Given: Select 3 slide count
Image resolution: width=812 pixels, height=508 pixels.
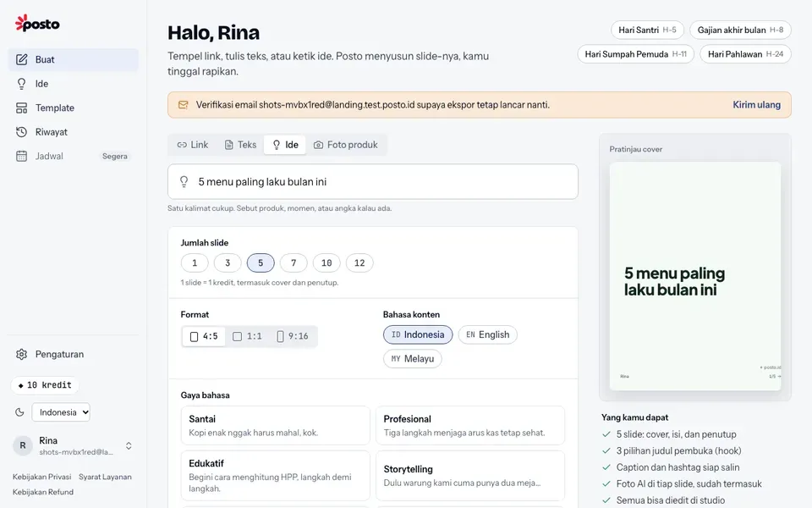Looking at the screenshot, I should pos(228,262).
